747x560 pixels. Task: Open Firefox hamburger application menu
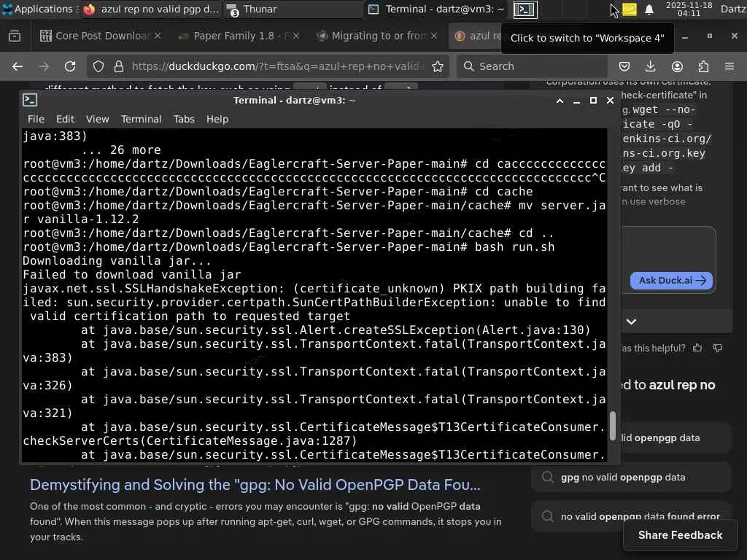(729, 66)
